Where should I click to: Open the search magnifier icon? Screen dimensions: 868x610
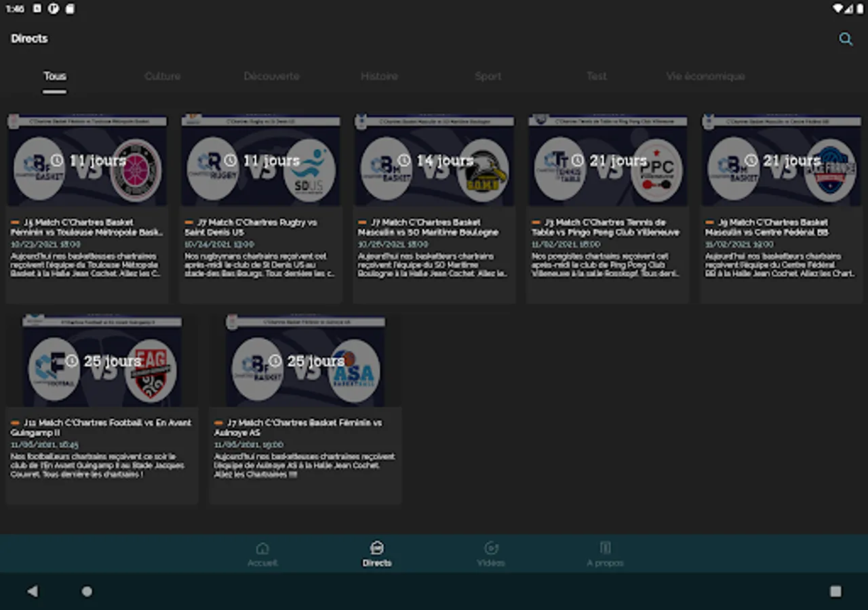[x=846, y=39]
